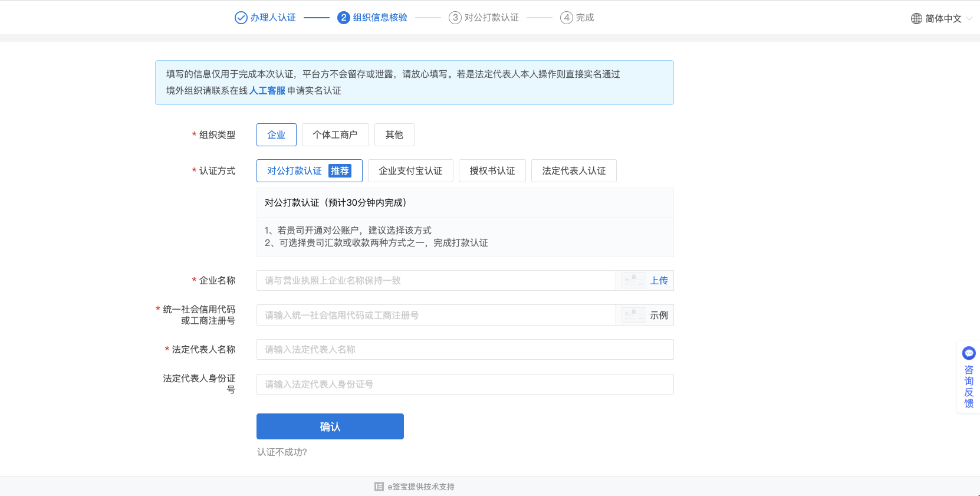Click step 2 number icon 组织信息核验
Image resolution: width=980 pixels, height=496 pixels.
click(x=343, y=18)
